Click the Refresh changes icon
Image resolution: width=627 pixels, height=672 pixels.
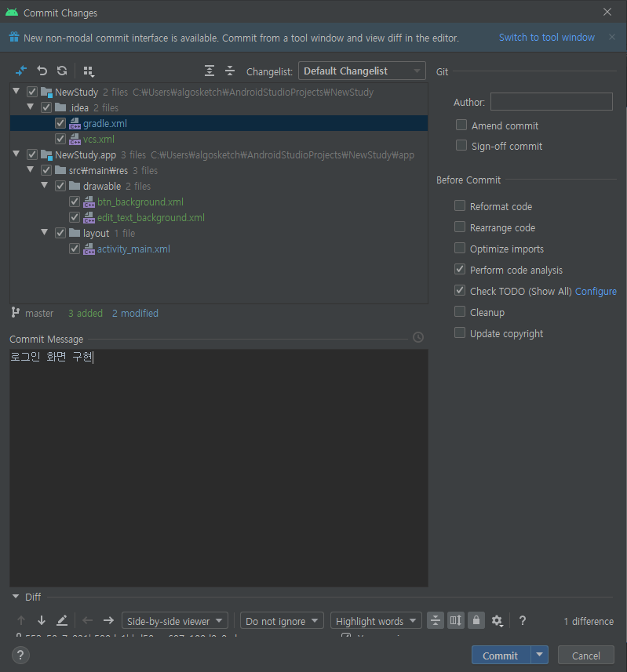pyautogui.click(x=62, y=71)
